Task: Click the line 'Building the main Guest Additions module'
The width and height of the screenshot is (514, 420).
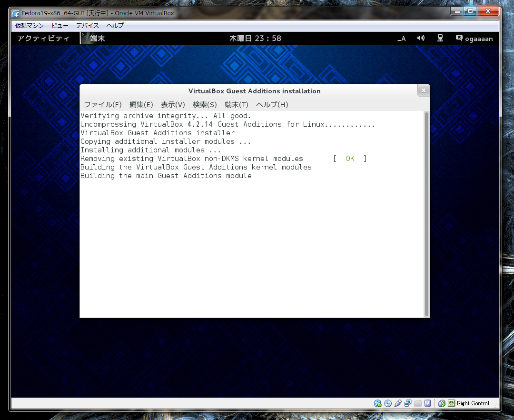Action: click(166, 176)
